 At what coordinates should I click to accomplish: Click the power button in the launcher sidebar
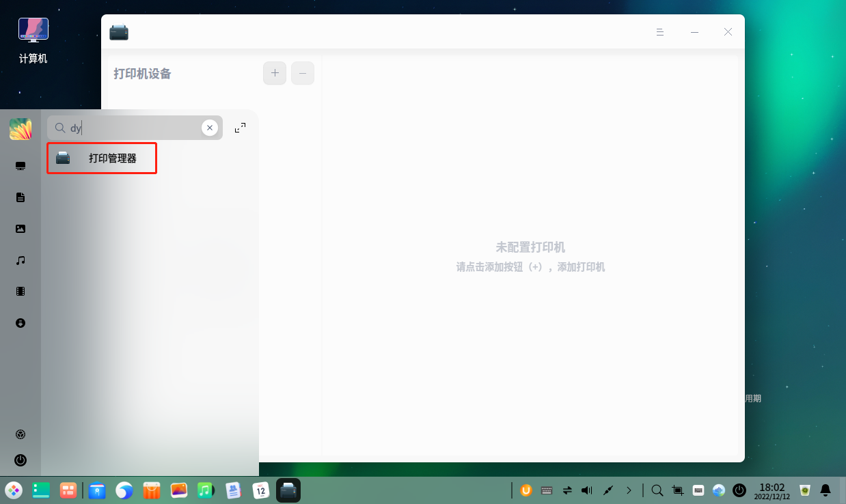[21, 460]
